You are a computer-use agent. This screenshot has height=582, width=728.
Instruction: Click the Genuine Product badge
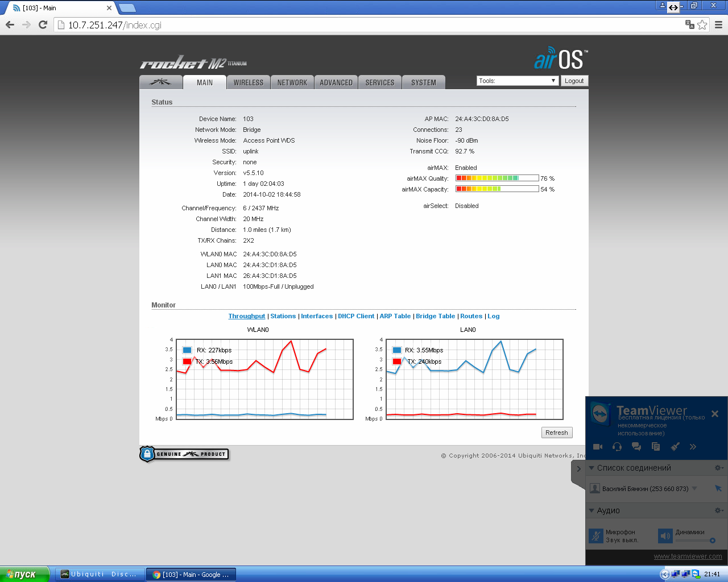(184, 454)
